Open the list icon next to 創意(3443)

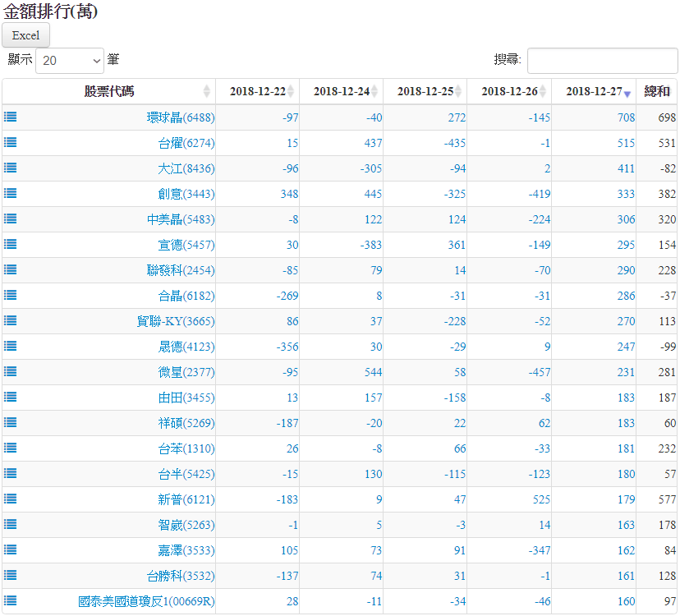pyautogui.click(x=10, y=194)
